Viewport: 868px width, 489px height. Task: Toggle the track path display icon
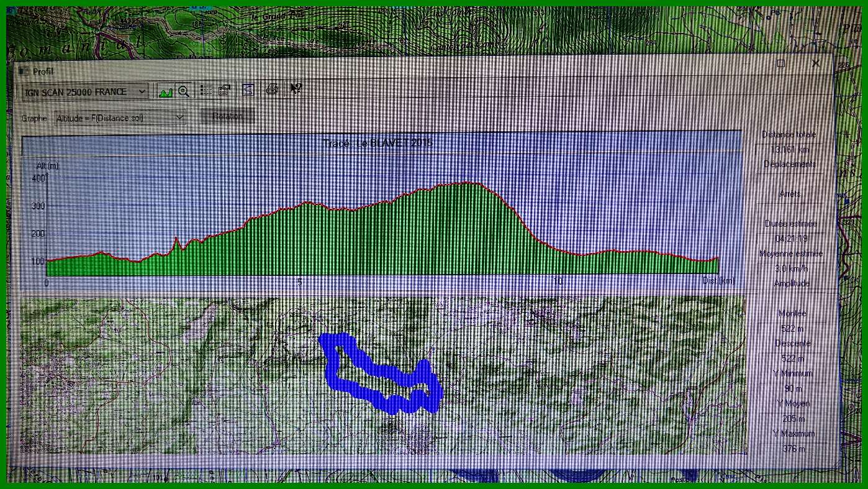click(248, 91)
